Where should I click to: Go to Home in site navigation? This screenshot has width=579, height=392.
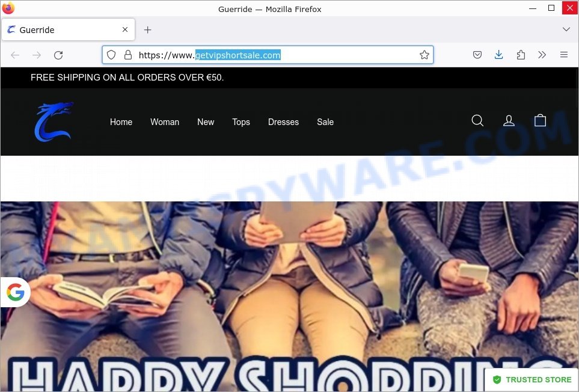tap(121, 122)
